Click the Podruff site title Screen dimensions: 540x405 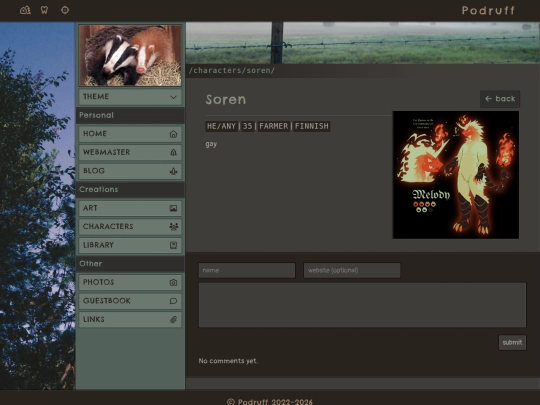pos(488,10)
